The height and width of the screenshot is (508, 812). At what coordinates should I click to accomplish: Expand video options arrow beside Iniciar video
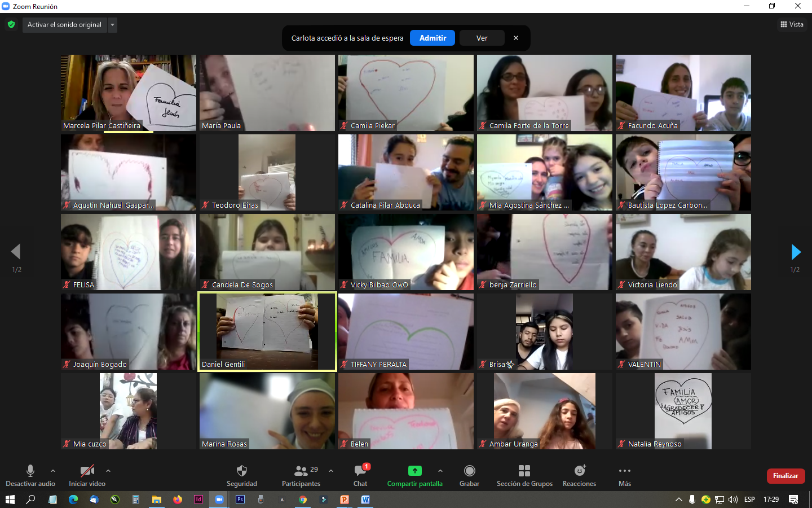point(108,470)
